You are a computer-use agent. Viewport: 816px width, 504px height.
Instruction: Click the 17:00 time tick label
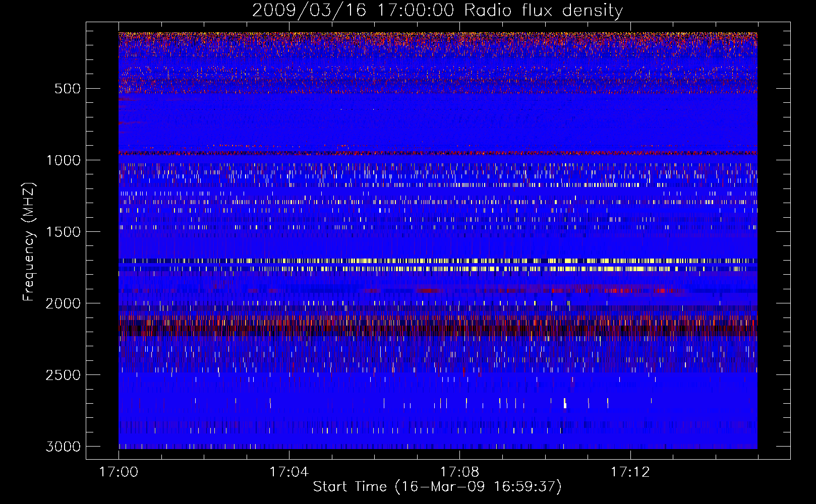click(119, 472)
